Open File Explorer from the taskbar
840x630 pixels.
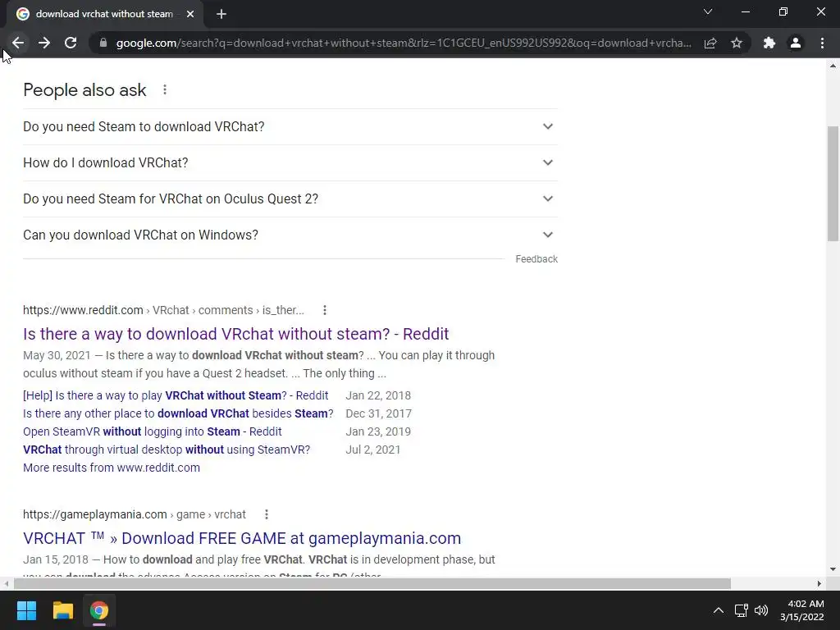tap(62, 610)
